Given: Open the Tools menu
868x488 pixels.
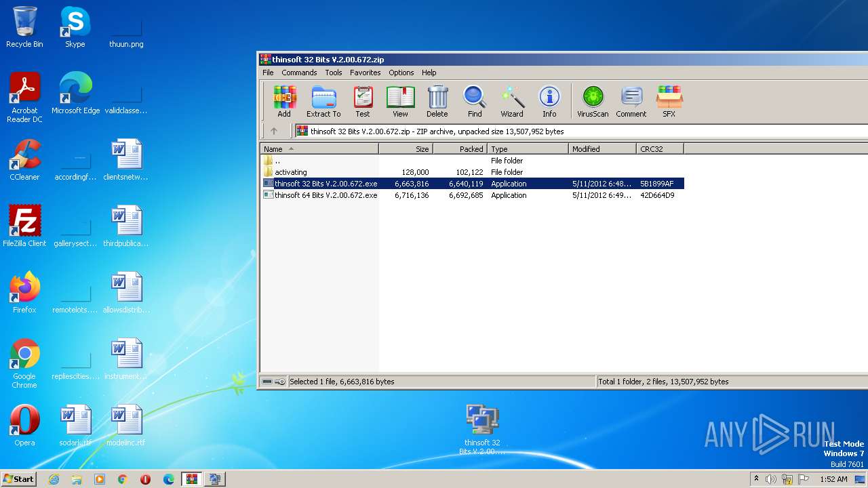Looking at the screenshot, I should click(334, 73).
